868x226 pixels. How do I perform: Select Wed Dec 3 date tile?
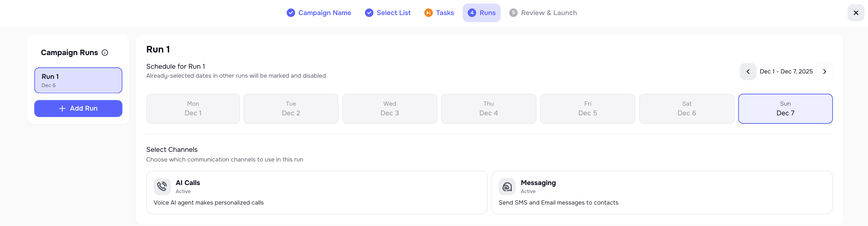389,109
